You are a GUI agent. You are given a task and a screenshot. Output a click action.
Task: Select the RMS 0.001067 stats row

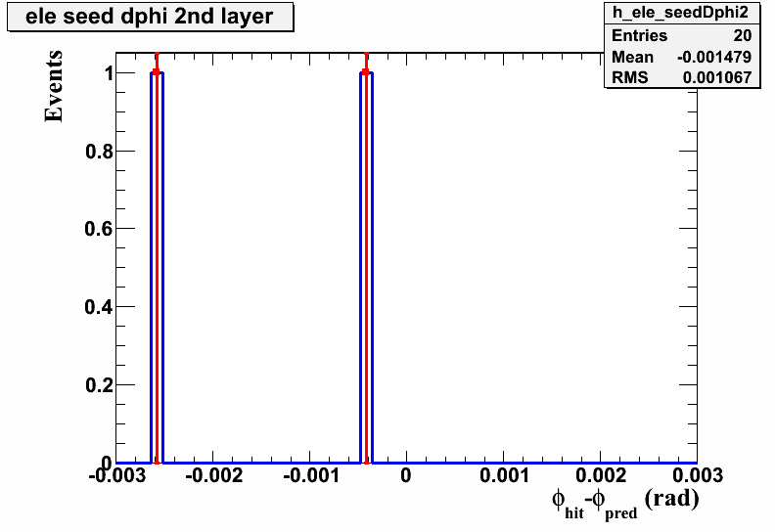click(x=682, y=77)
